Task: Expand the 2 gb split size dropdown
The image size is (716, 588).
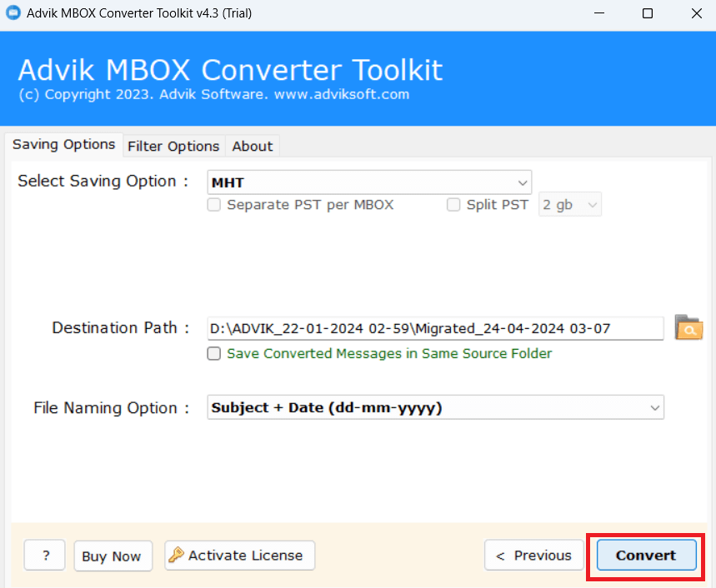Action: 569,204
